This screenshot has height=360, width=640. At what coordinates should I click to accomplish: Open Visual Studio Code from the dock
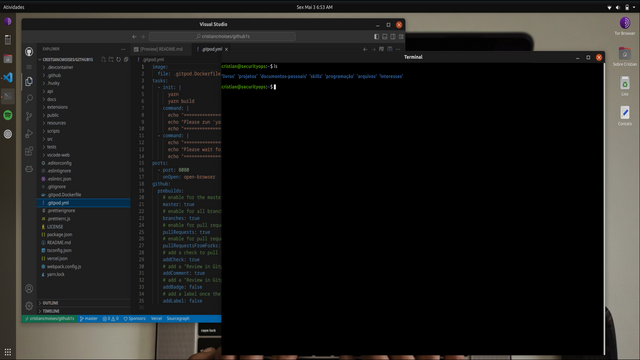point(8,77)
